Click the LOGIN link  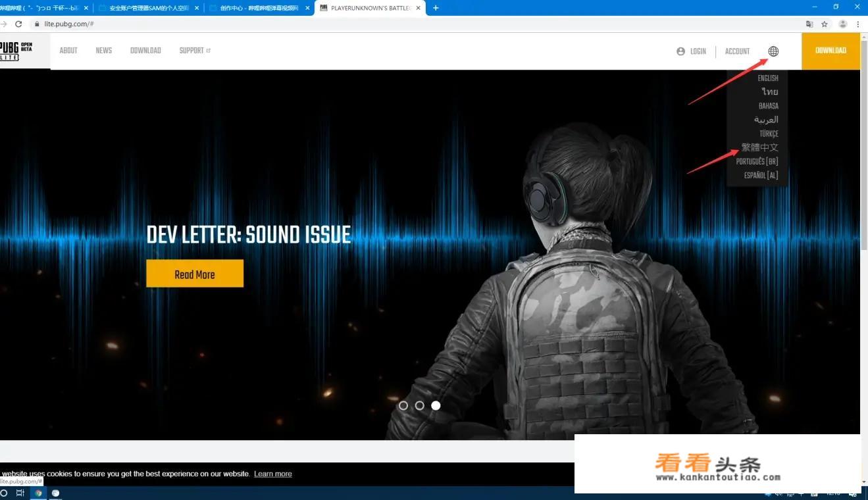[698, 51]
